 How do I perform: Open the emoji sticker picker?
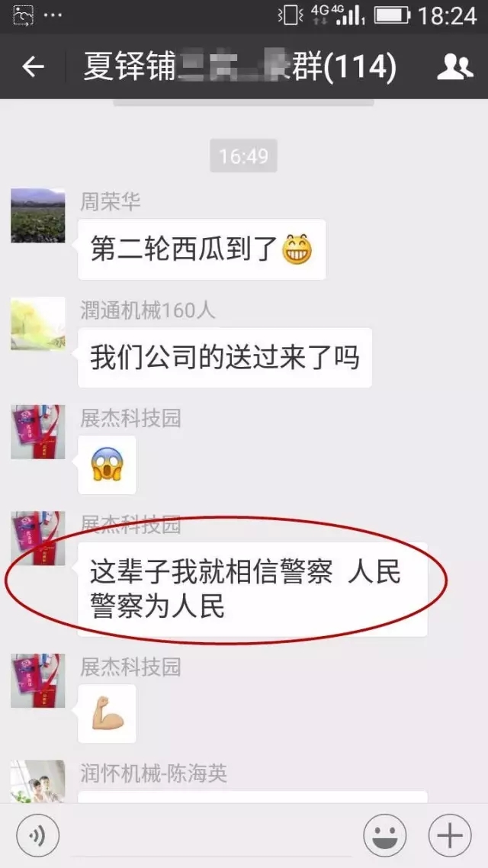(x=384, y=836)
